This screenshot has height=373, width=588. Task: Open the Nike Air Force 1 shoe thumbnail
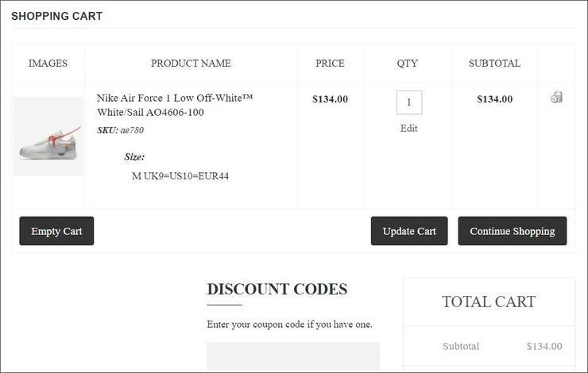click(48, 137)
